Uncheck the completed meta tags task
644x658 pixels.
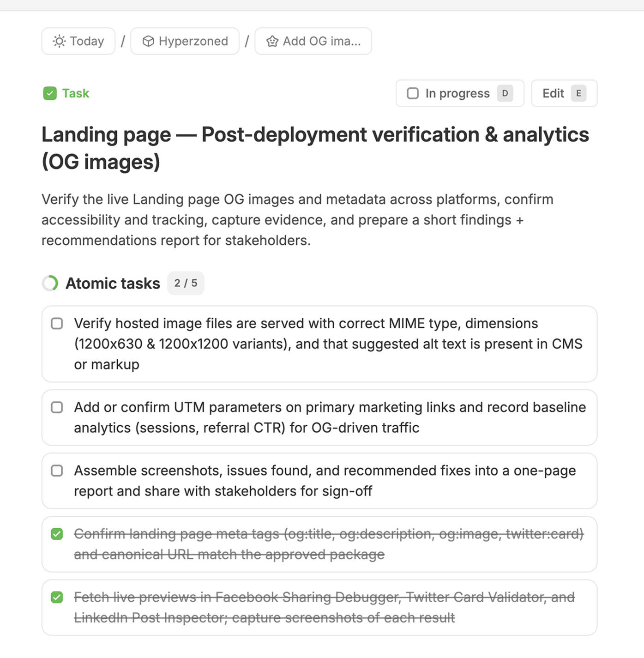tap(57, 534)
